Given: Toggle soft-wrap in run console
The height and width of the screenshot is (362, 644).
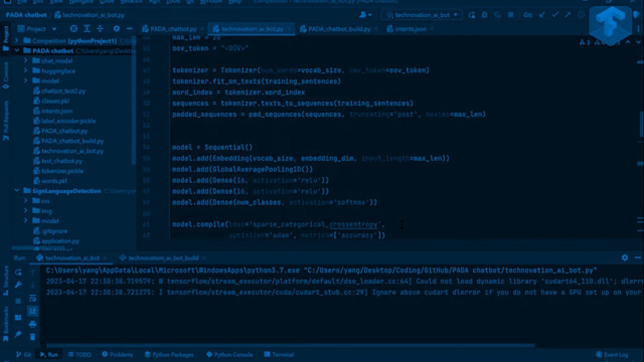Looking at the screenshot, I should [x=33, y=298].
